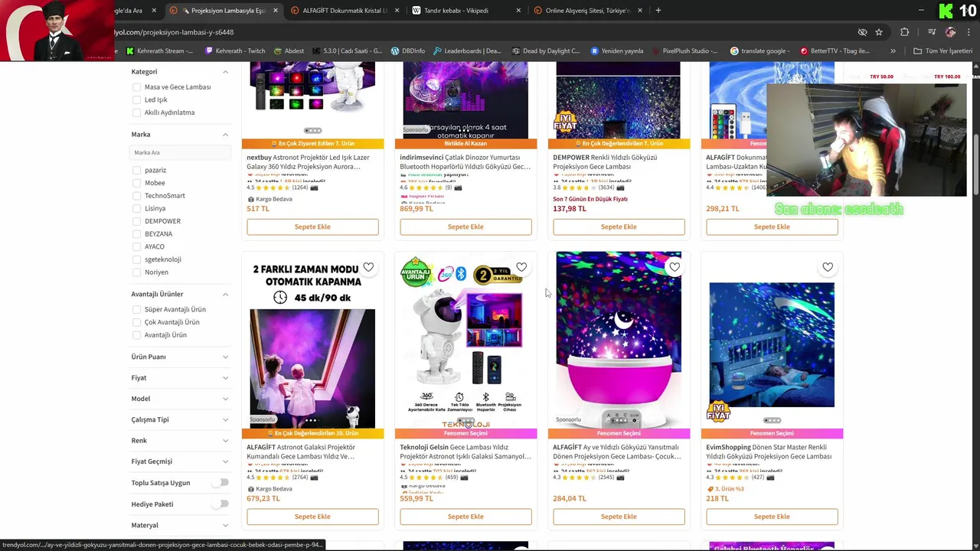Favorite the ALFAGIFT Astronot projector with heart icon
The image size is (980, 551).
[368, 267]
